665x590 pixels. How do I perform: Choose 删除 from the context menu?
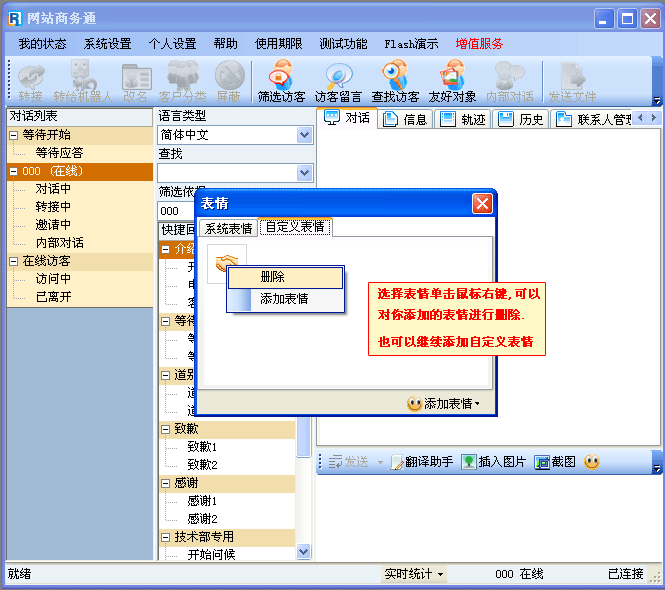(285, 277)
